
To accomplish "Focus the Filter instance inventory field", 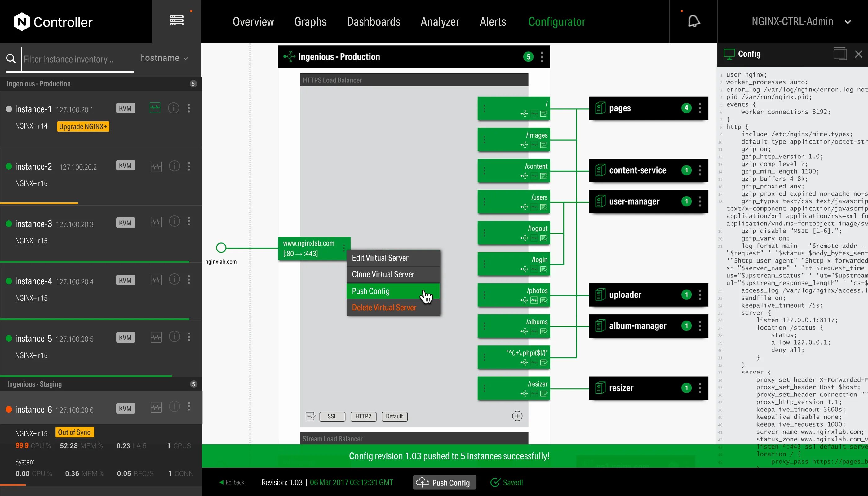I will (x=68, y=59).
